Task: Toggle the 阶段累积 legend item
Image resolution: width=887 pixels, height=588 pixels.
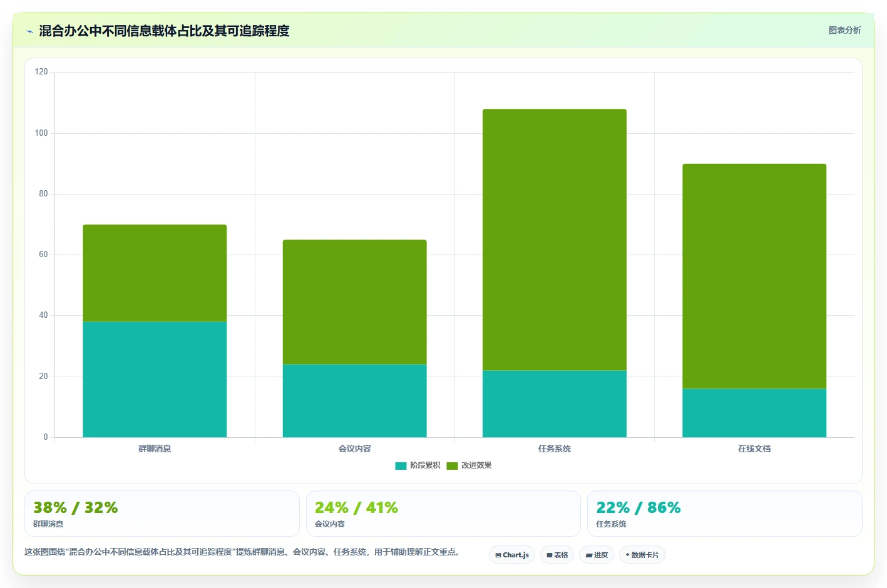Action: [418, 465]
